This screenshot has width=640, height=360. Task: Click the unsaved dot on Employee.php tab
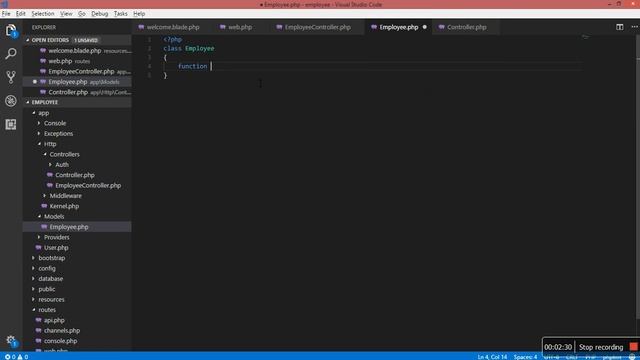pos(424,27)
